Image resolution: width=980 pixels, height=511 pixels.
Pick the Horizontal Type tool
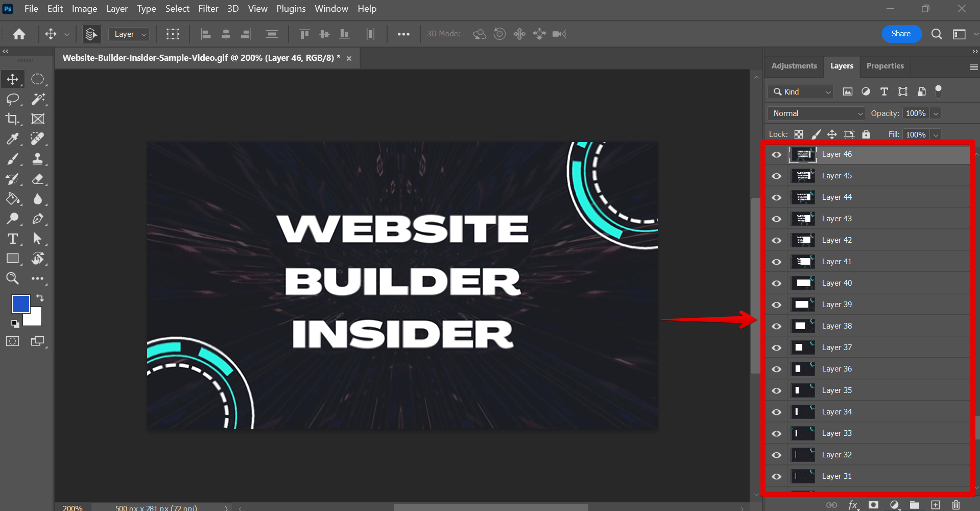click(12, 239)
